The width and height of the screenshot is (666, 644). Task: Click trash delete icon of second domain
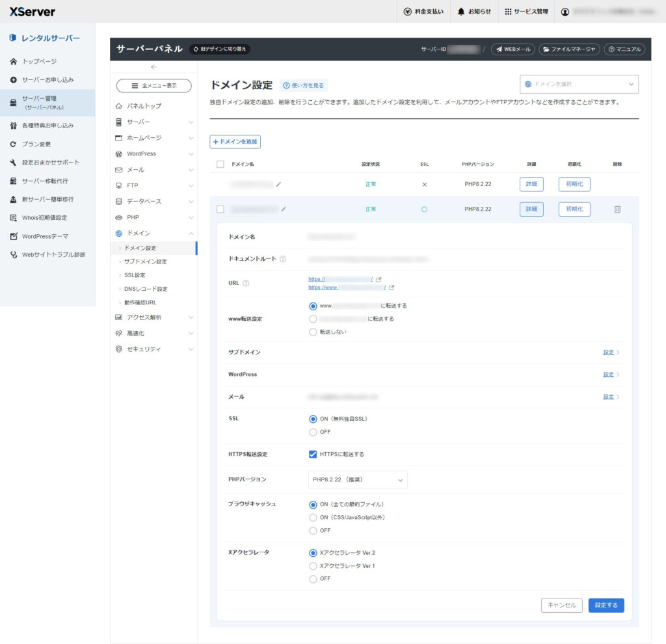(x=617, y=209)
